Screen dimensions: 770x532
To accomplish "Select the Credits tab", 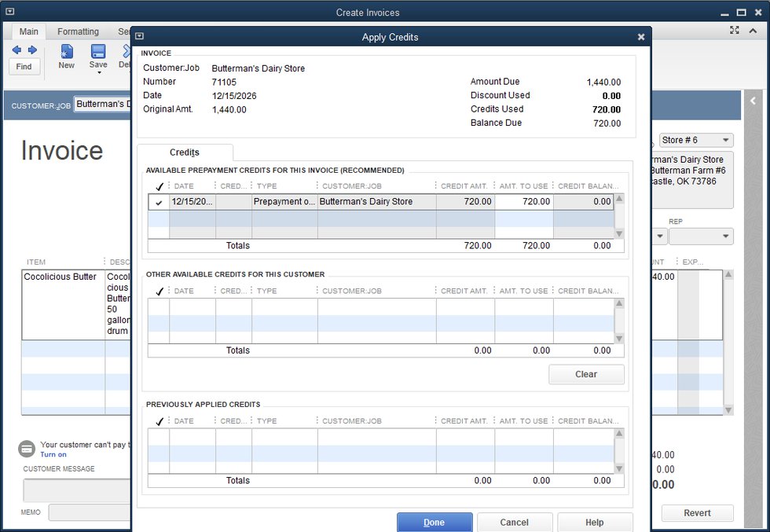I will [x=185, y=152].
